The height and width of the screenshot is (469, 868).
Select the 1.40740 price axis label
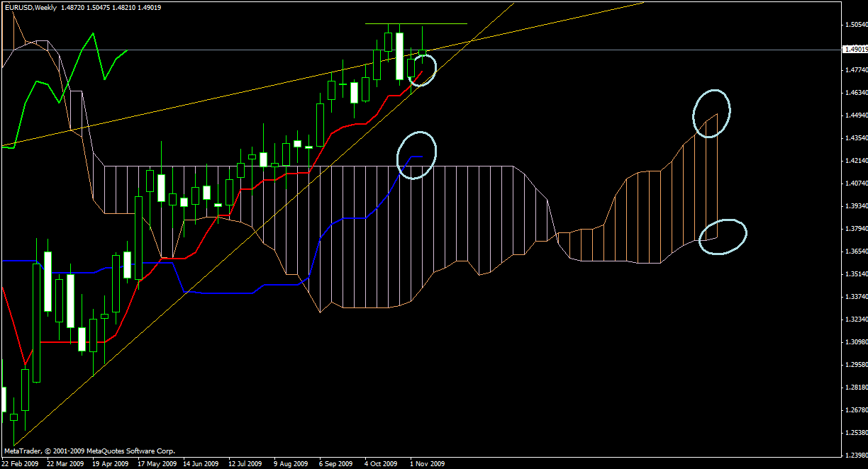[x=857, y=183]
